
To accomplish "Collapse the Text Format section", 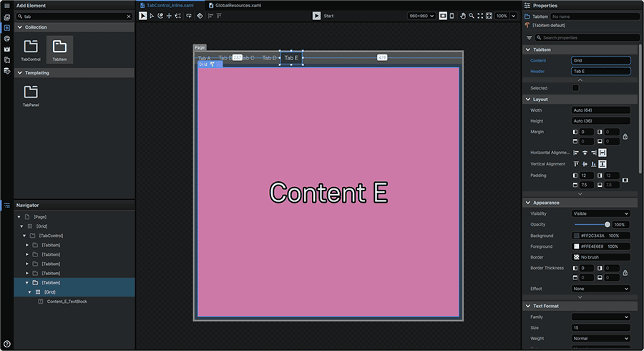I will click(x=528, y=306).
